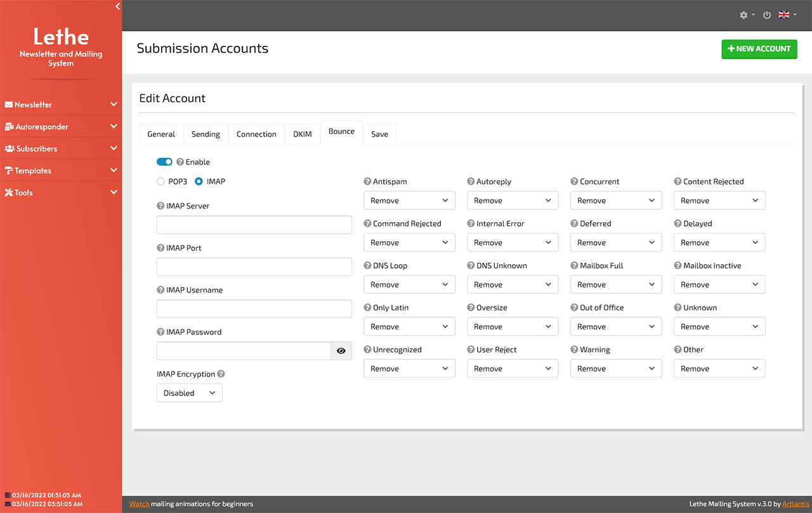Open the Unknown action dropdown
Viewport: 812px width, 513px height.
[x=719, y=326]
